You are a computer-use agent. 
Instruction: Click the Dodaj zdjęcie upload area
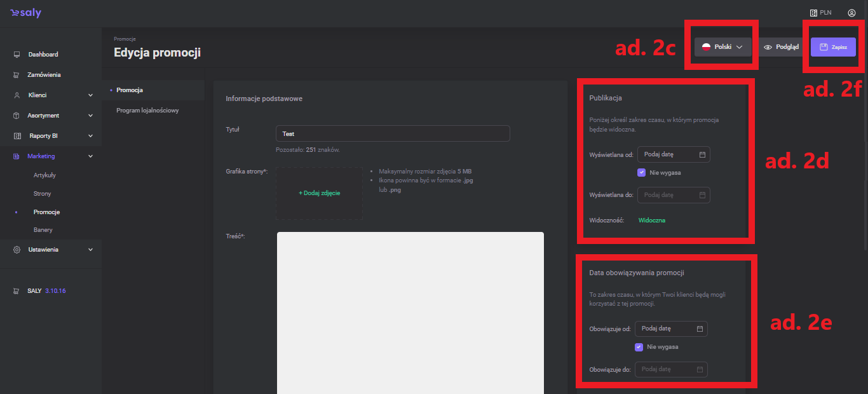coord(319,193)
